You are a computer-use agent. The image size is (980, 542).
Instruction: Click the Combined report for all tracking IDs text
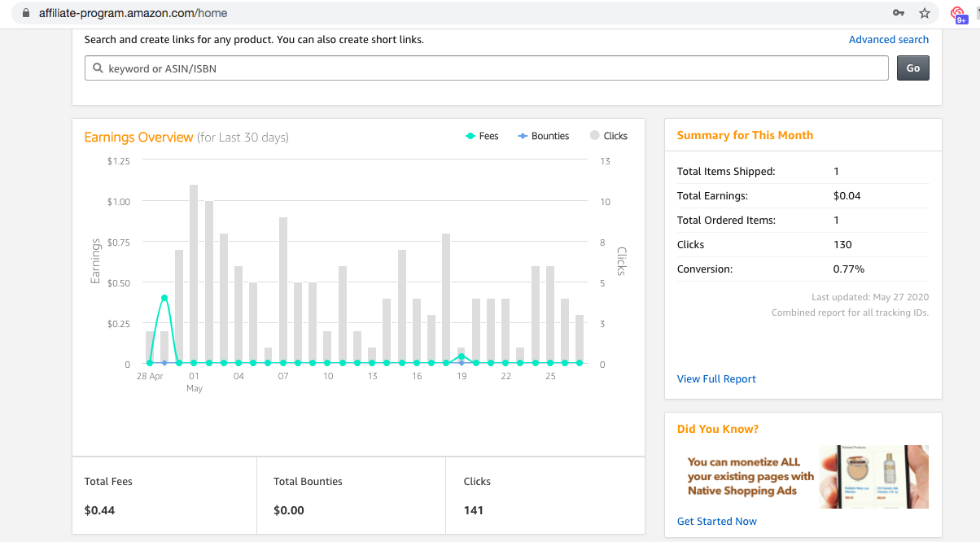click(850, 313)
